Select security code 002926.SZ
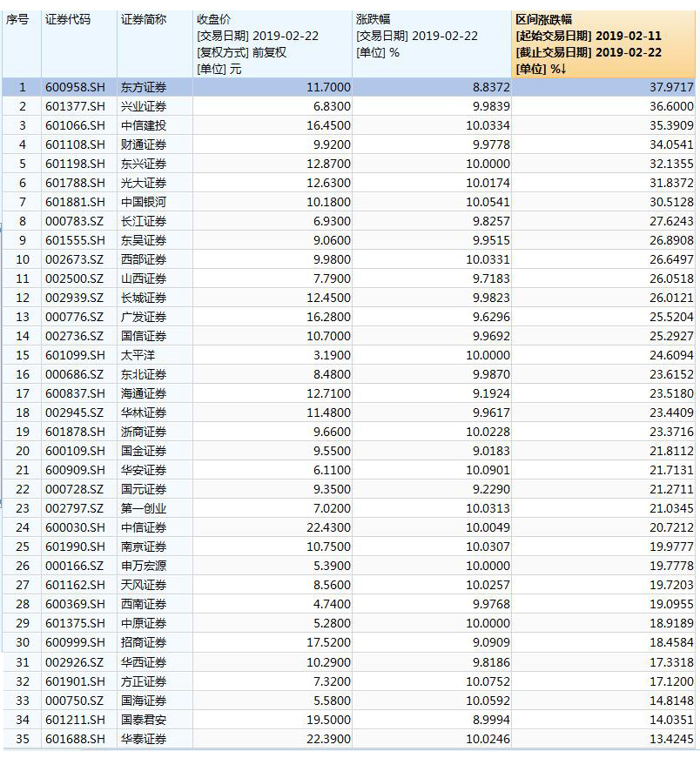This screenshot has height=758, width=700. point(75,662)
